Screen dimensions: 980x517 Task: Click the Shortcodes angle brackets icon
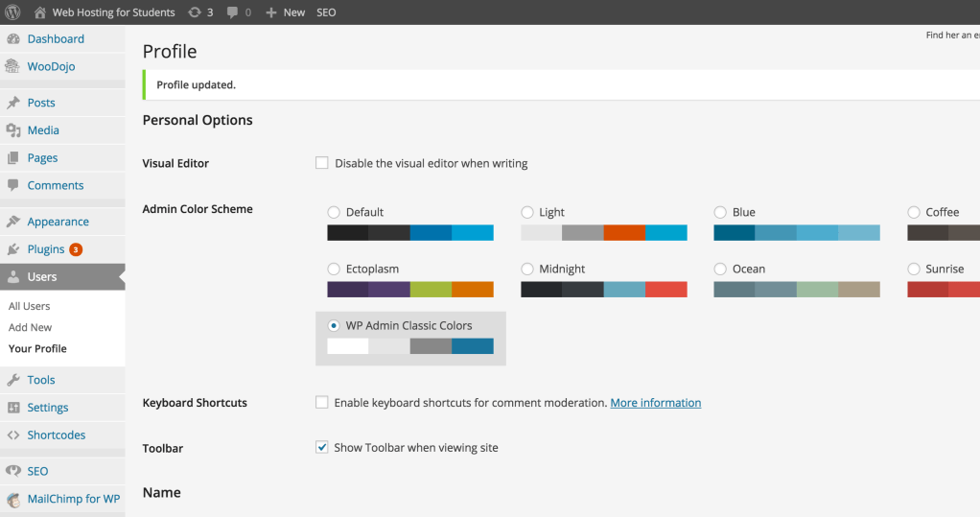(x=13, y=435)
